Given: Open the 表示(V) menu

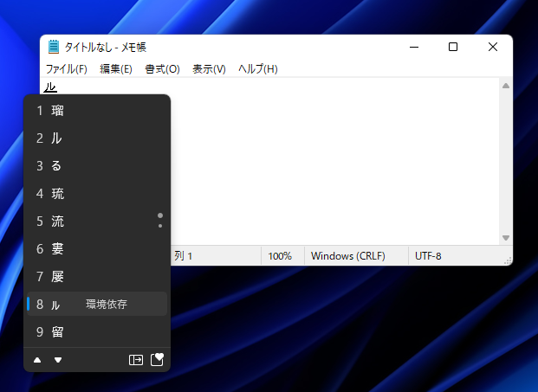Looking at the screenshot, I should click(209, 69).
